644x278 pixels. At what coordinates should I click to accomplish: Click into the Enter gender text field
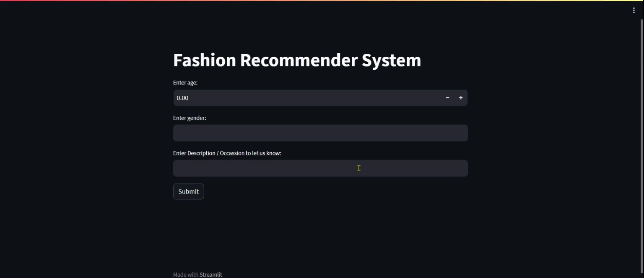(320, 133)
